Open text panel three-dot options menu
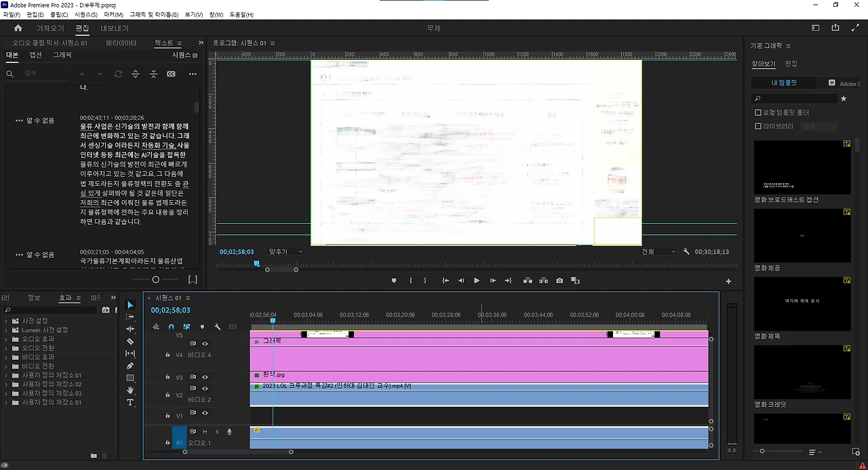This screenshot has width=868, height=470. click(x=193, y=74)
